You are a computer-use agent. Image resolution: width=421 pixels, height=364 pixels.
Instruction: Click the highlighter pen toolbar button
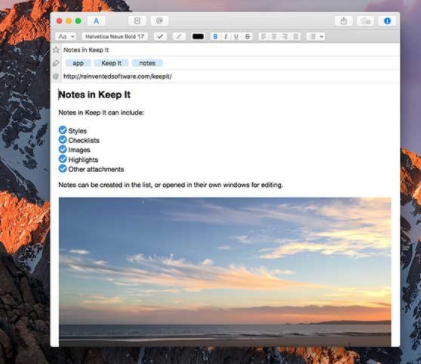179,37
